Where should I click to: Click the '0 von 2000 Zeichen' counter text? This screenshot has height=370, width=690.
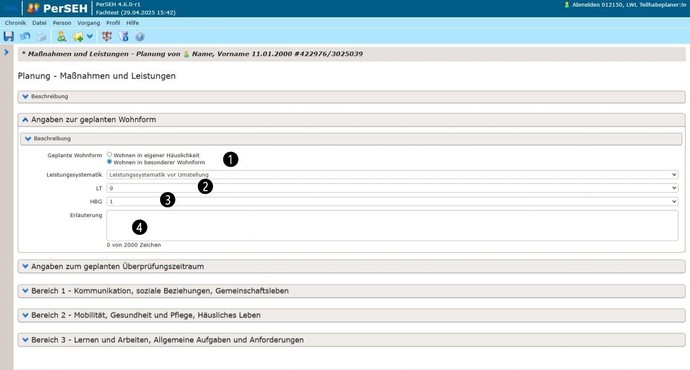pyautogui.click(x=134, y=245)
